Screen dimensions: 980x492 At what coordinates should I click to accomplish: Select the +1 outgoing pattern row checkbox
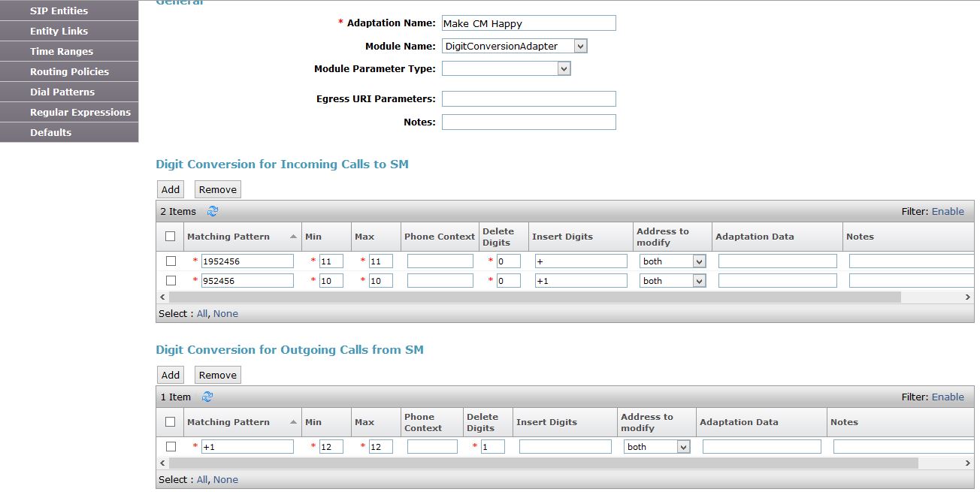[x=171, y=447]
